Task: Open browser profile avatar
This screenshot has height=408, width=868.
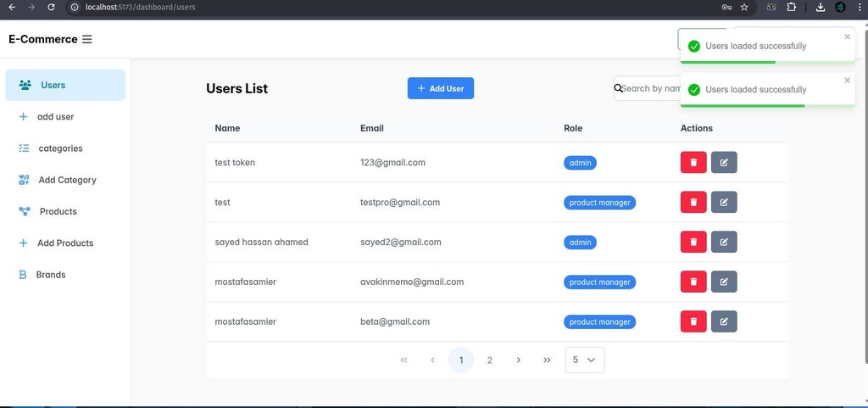Action: click(x=840, y=7)
